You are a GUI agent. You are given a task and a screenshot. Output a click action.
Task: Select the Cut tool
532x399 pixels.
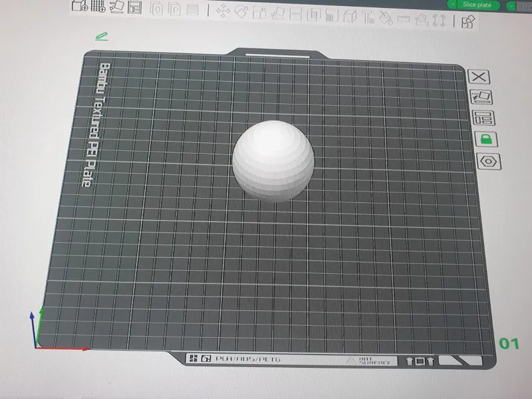click(295, 14)
